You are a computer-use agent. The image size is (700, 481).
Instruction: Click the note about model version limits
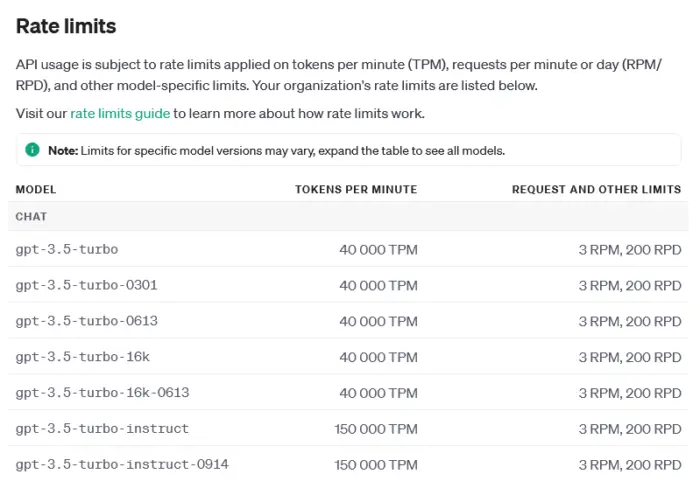pyautogui.click(x=277, y=150)
